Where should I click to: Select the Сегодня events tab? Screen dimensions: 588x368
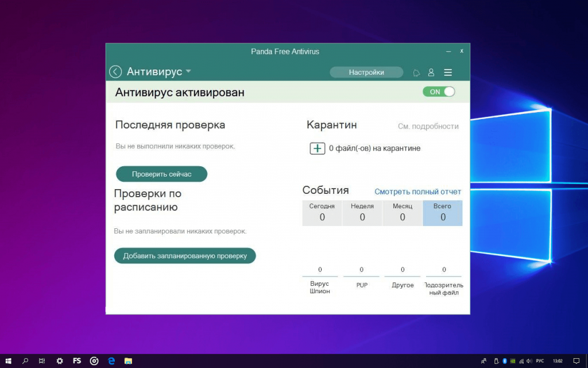pyautogui.click(x=322, y=213)
